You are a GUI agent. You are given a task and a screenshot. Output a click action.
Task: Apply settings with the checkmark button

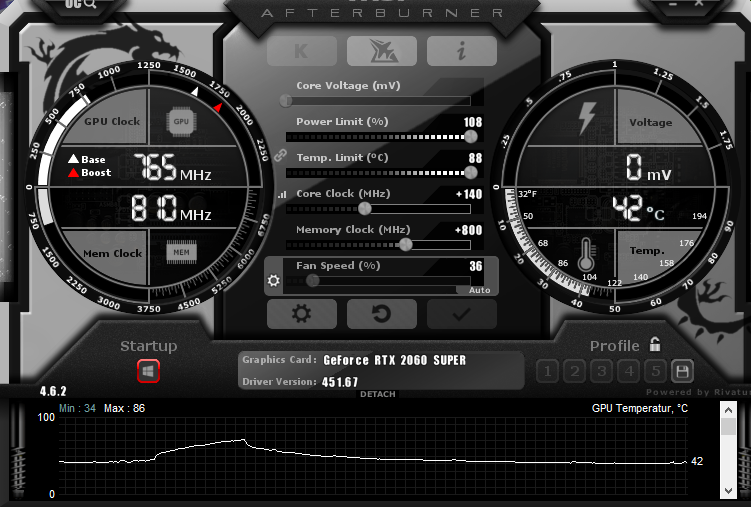[x=462, y=314]
